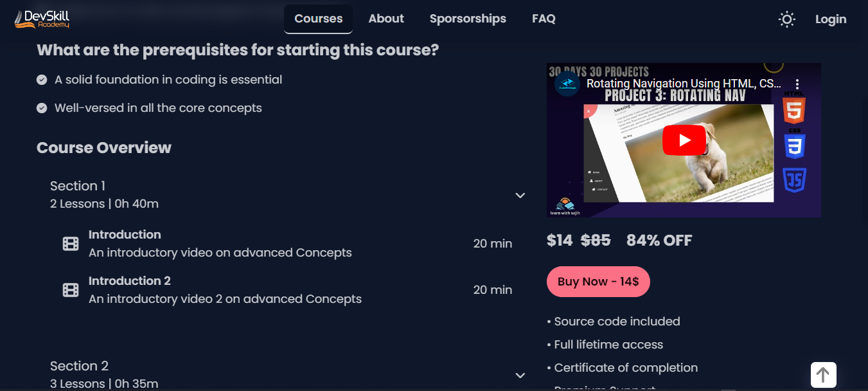Open the Courses nav tab
The width and height of the screenshot is (868, 391).
[318, 19]
